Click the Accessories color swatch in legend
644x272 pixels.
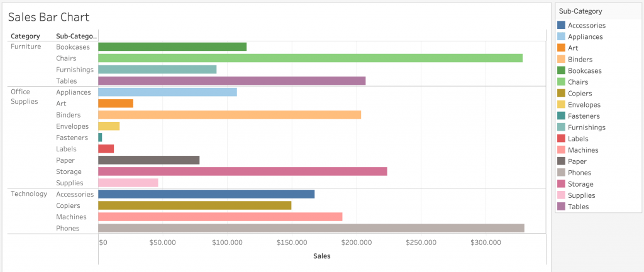tap(561, 25)
